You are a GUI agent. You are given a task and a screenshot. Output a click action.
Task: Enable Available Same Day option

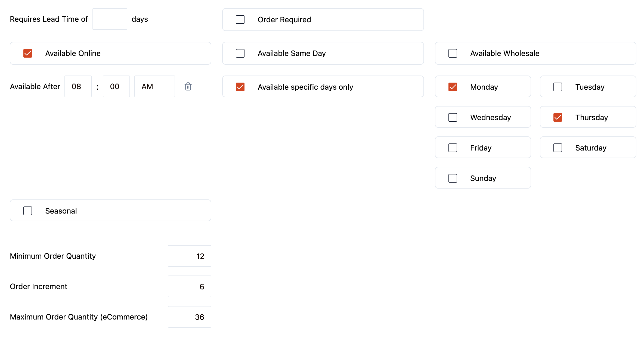240,53
